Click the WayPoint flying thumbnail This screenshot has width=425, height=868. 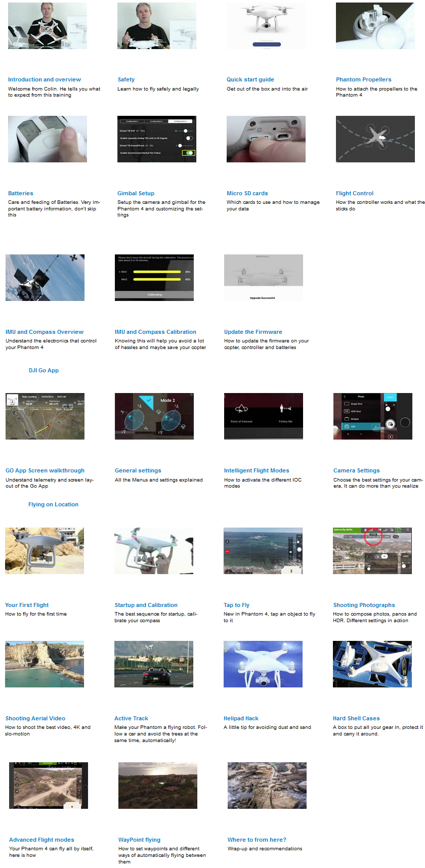click(x=158, y=786)
